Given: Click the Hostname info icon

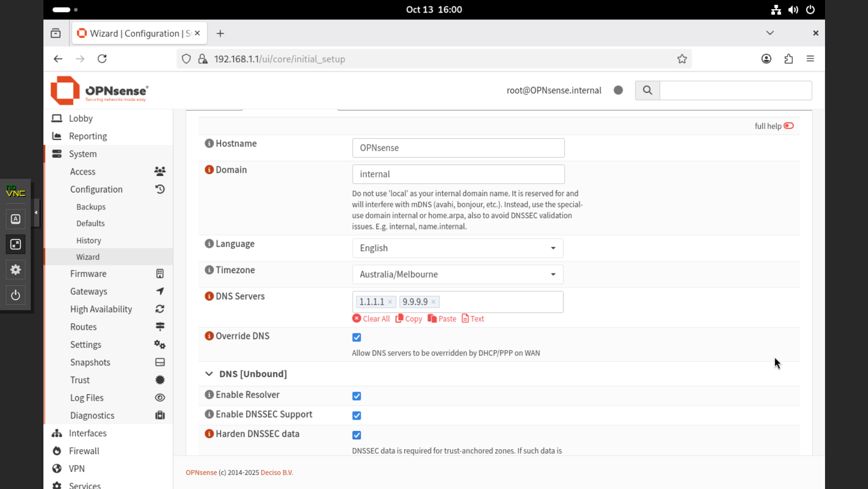Looking at the screenshot, I should 209,144.
